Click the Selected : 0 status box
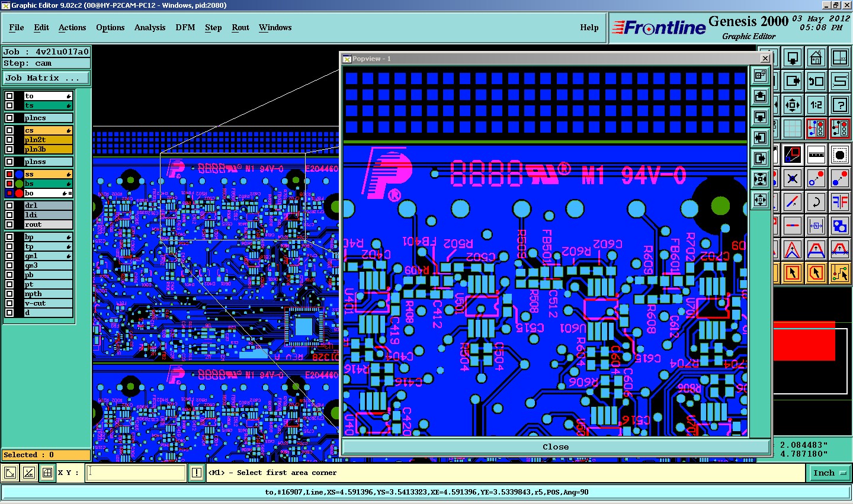The width and height of the screenshot is (853, 504). click(x=46, y=455)
